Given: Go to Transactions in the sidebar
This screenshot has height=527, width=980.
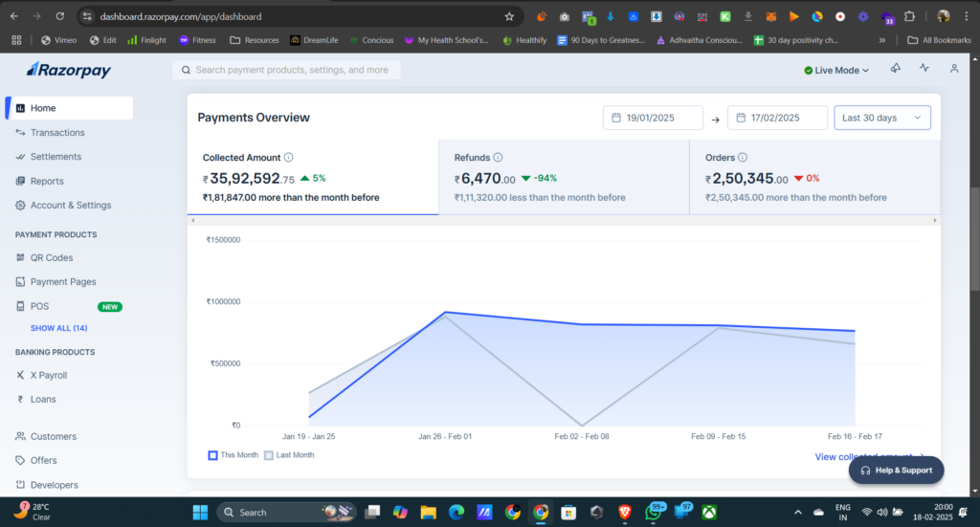Looking at the screenshot, I should point(57,132).
